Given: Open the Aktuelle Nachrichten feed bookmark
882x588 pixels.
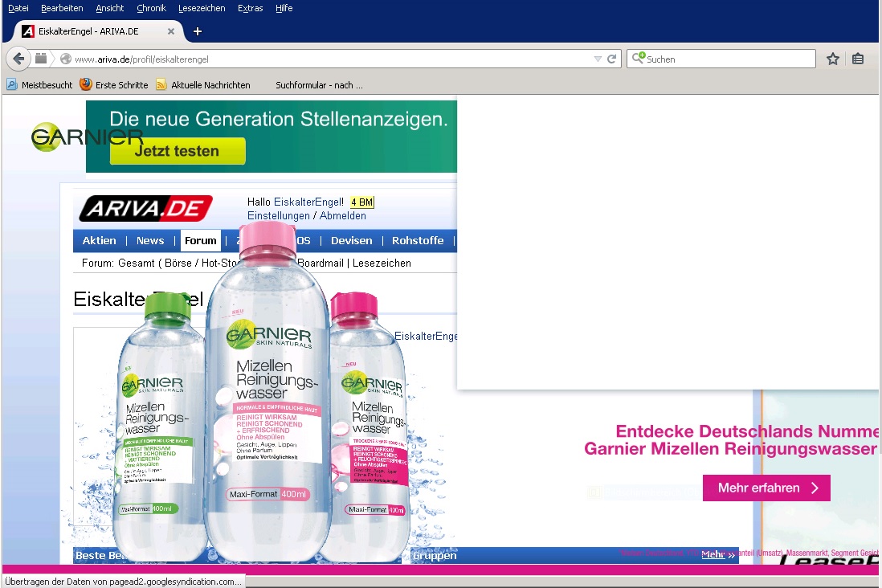Looking at the screenshot, I should pos(203,85).
